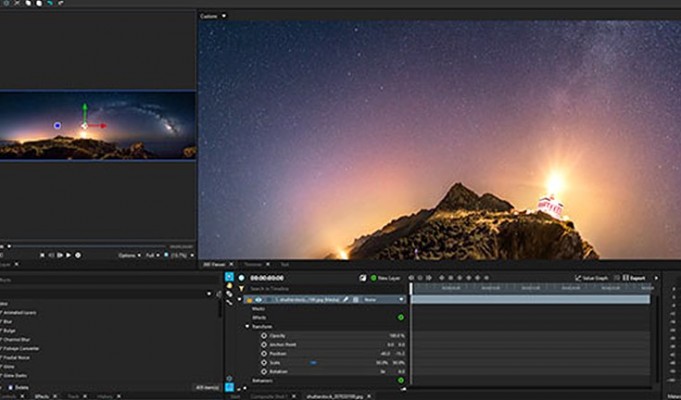Select the Animated Lasers effect entry

[20, 313]
